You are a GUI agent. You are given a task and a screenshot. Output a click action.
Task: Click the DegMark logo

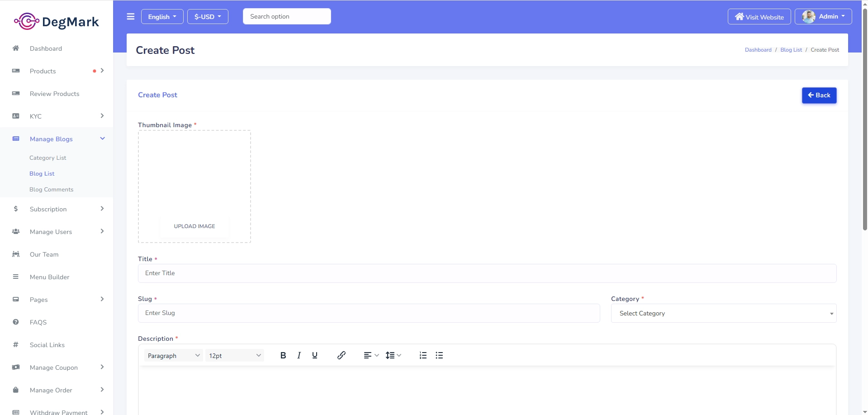pos(57,21)
